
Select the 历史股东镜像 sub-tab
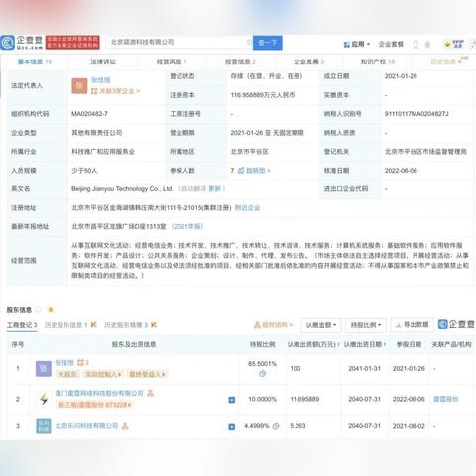(130, 325)
